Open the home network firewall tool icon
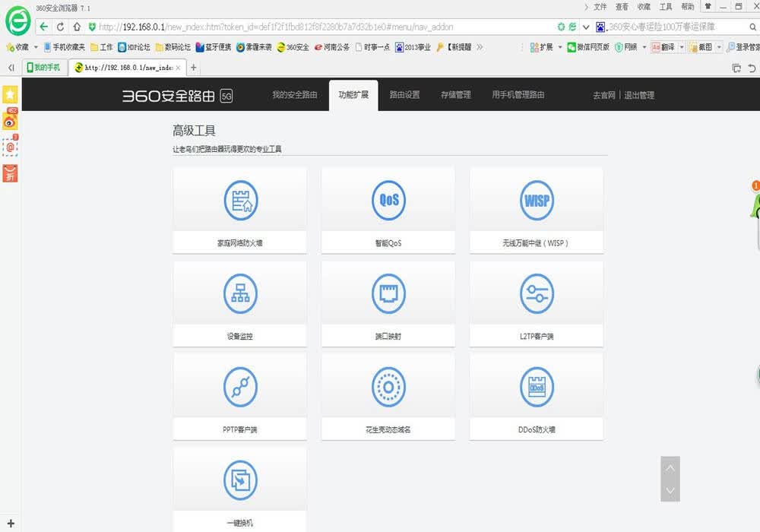 240,200
